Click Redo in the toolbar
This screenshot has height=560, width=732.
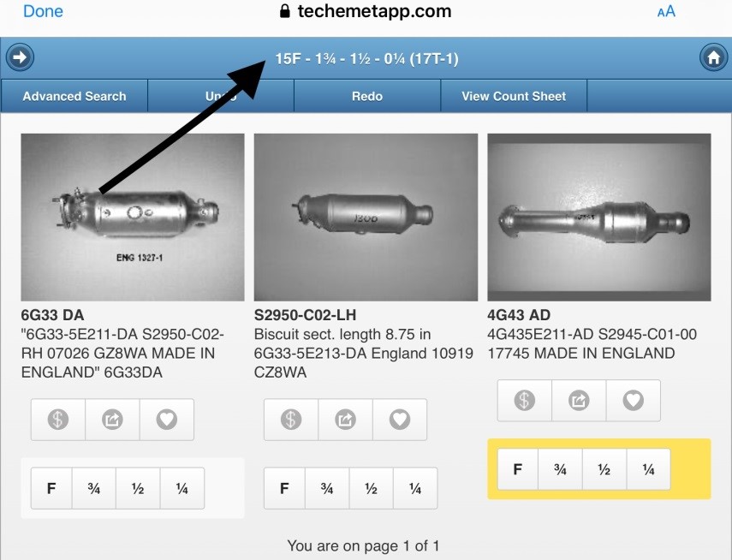[x=367, y=96]
